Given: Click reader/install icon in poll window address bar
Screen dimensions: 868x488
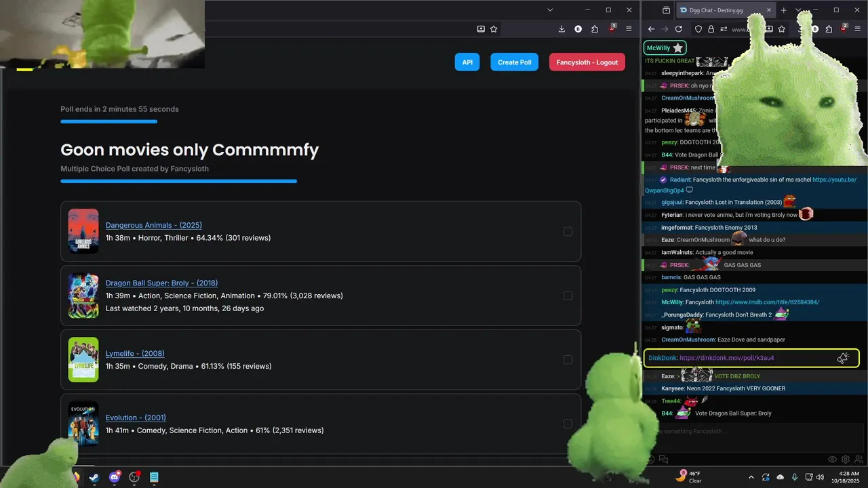Looking at the screenshot, I should coord(481,29).
